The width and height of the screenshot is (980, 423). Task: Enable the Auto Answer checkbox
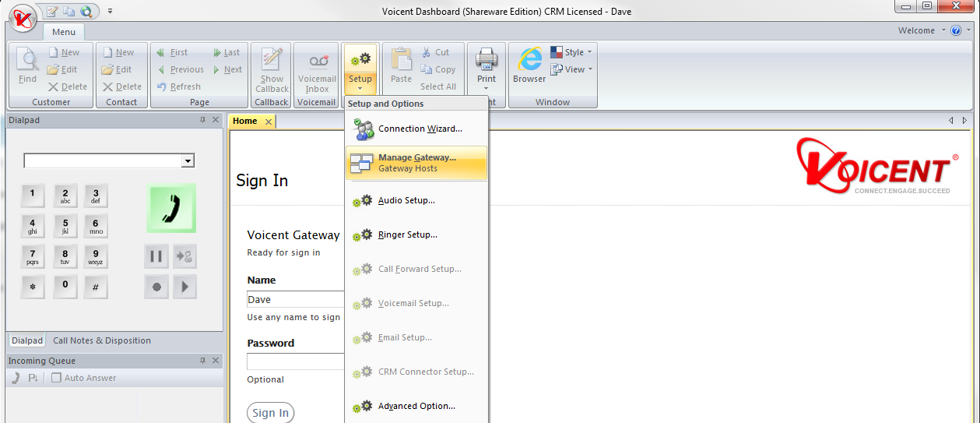(x=56, y=378)
